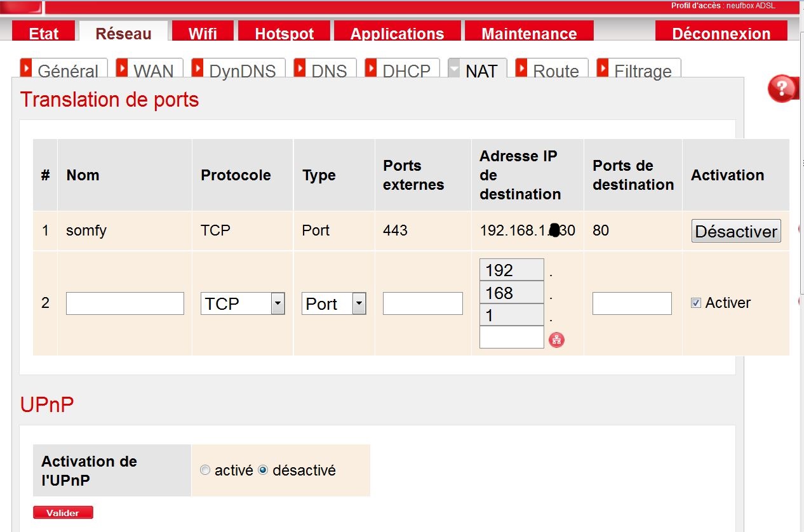804x532 pixels.
Task: Click the red arrow icon beside Général
Action: point(26,67)
